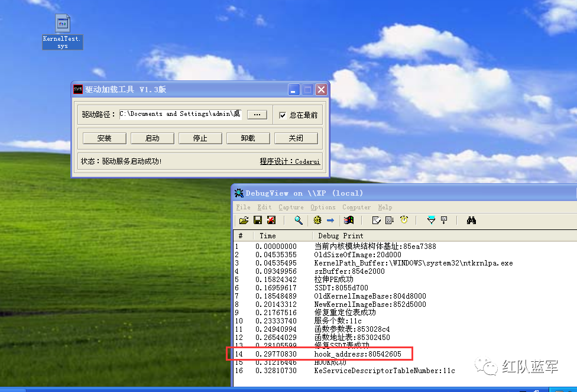The image size is (577, 392).
Task: Open the Computer menu in DebugView
Action: 356,207
